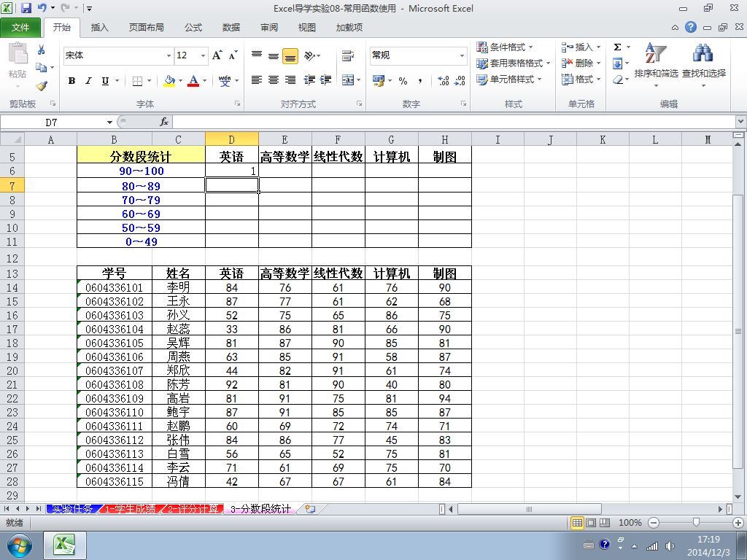Open 字体 group dialog launcher

(x=237, y=104)
